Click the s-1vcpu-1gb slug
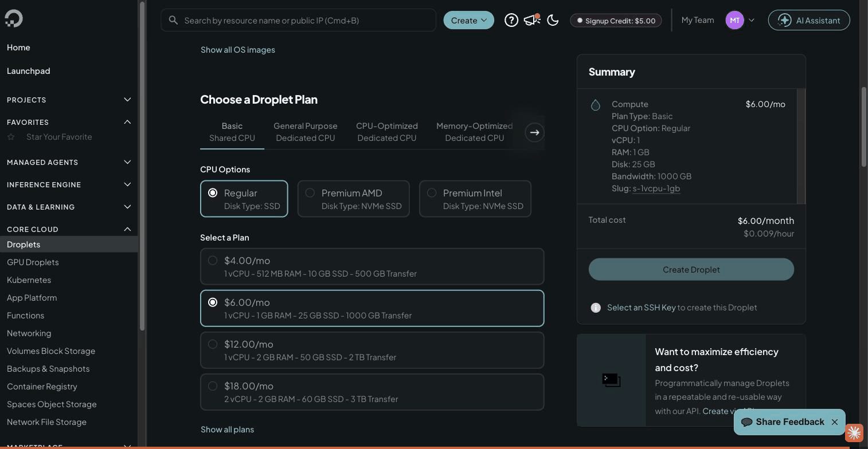The height and width of the screenshot is (449, 868). [656, 188]
